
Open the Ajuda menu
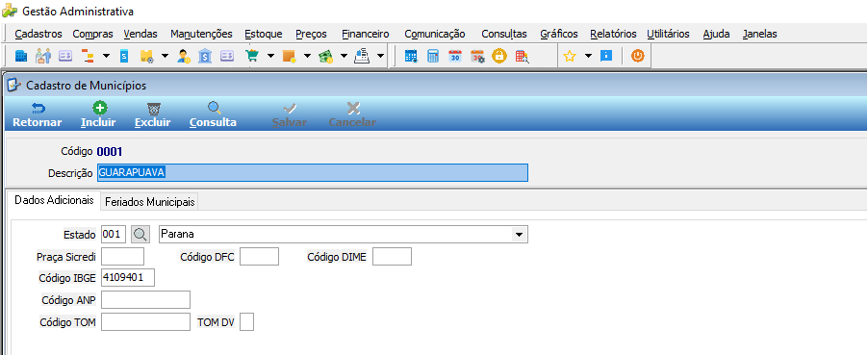tap(716, 34)
